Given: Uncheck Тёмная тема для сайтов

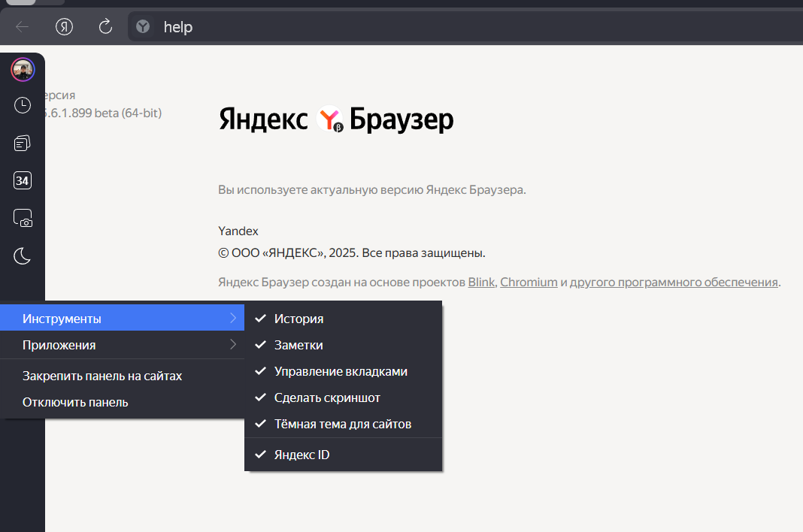Looking at the screenshot, I should 343,424.
